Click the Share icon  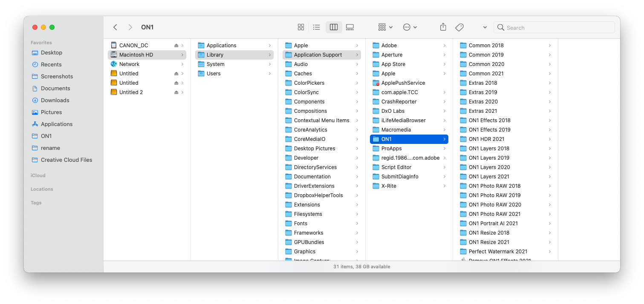[x=443, y=27]
